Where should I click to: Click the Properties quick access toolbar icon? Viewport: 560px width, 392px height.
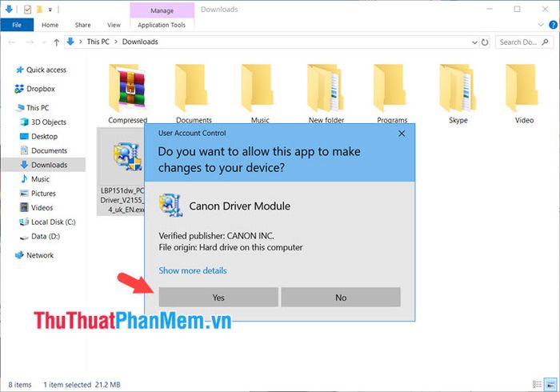click(27, 10)
